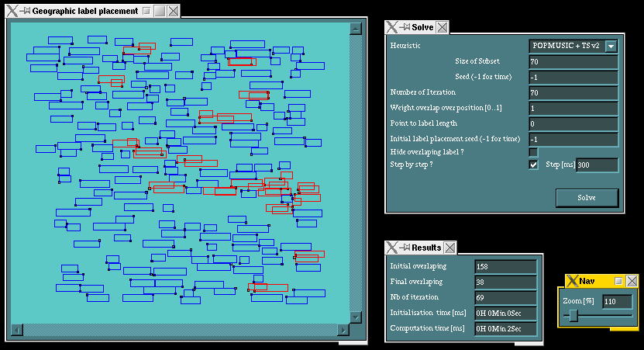Click the Step by step ? text
644x350 pixels.
point(412,165)
